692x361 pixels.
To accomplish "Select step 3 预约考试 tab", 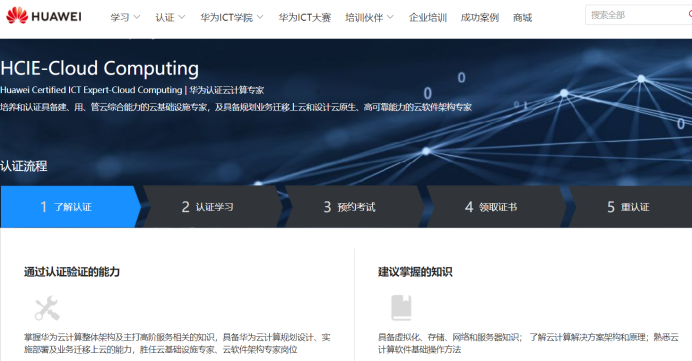I will click(354, 207).
